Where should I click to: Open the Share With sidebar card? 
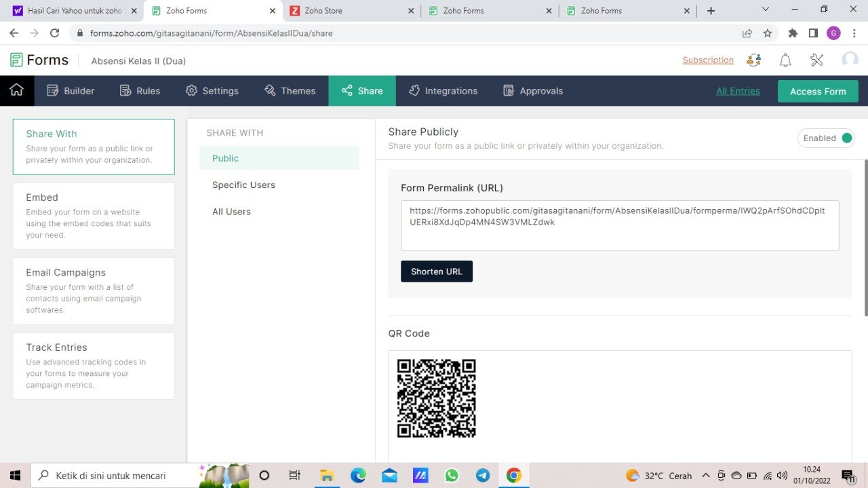pyautogui.click(x=94, y=147)
